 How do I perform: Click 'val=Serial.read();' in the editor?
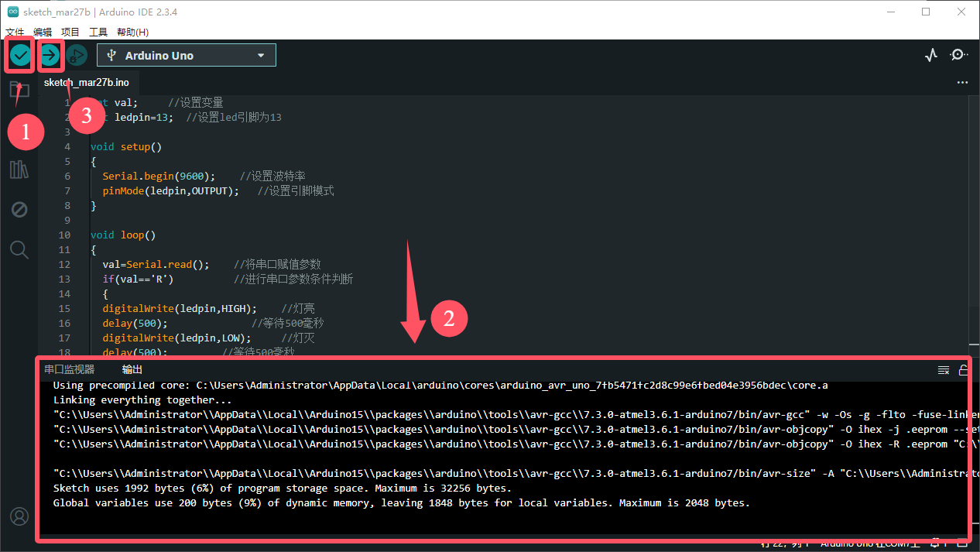pyautogui.click(x=156, y=264)
